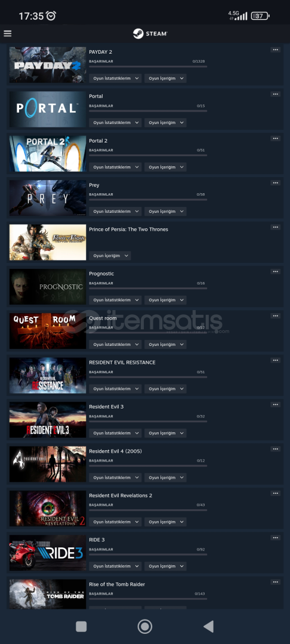This screenshot has height=644, width=290.
Task: Expand Oyun İstatistiklerim dropdown for Portal
Action: (x=115, y=122)
